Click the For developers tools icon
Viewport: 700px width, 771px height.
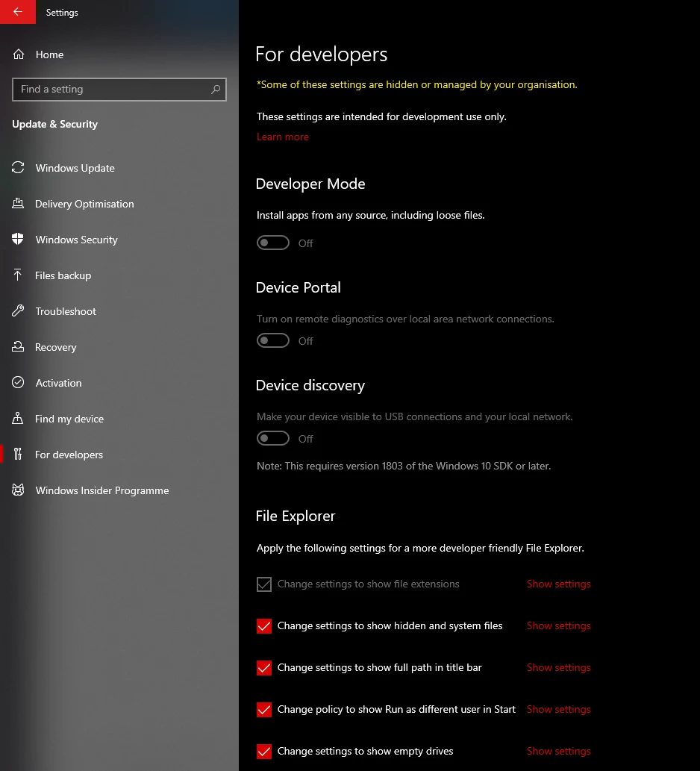18,455
